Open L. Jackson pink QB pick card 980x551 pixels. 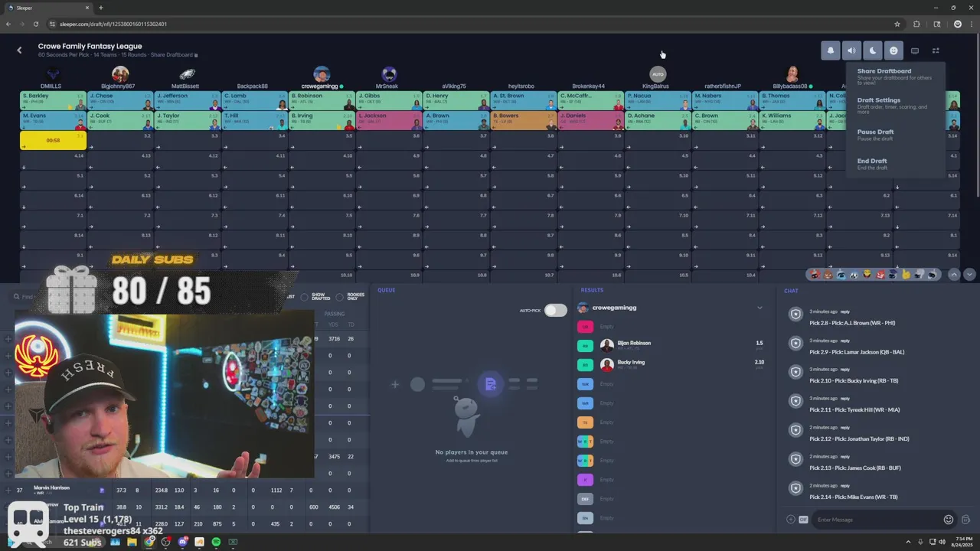(389, 120)
